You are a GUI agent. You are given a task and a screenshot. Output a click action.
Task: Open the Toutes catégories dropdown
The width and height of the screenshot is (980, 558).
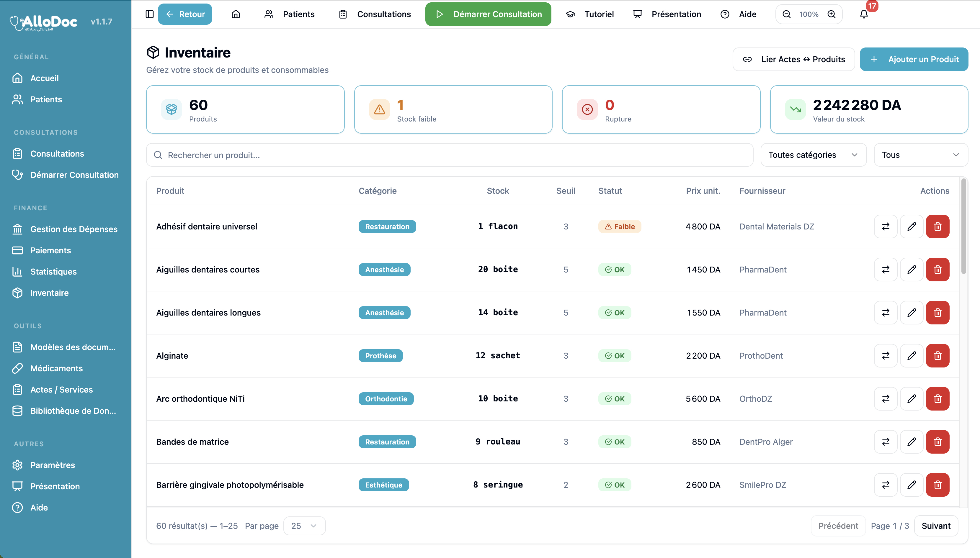point(813,155)
